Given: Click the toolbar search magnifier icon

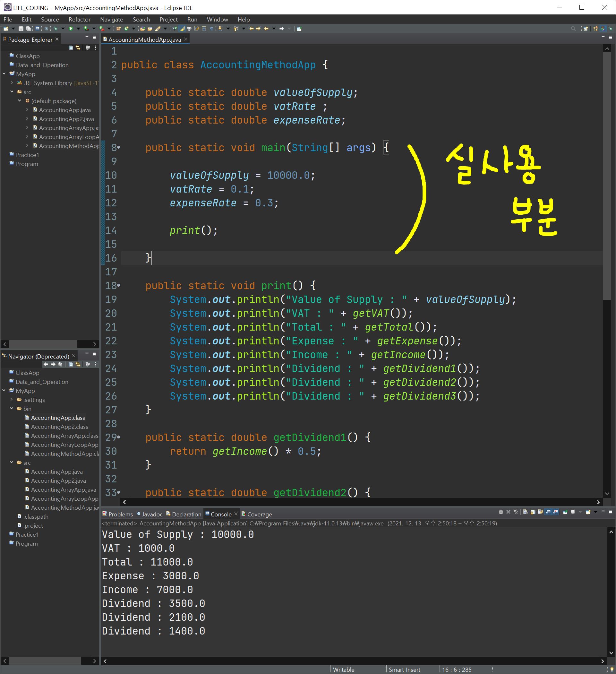Looking at the screenshot, I should [573, 29].
